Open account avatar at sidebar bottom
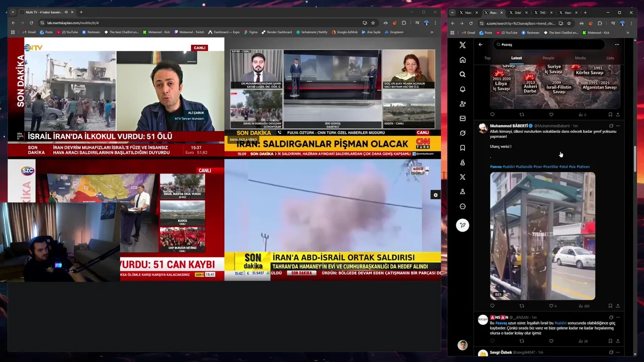 coord(462,345)
